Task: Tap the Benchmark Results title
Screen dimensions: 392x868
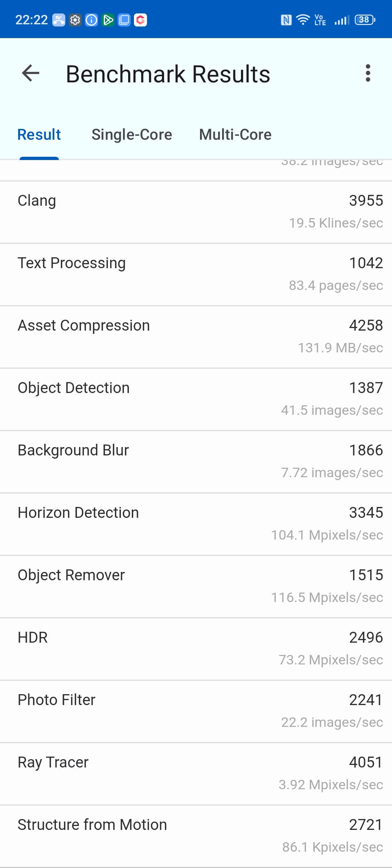Action: click(168, 74)
